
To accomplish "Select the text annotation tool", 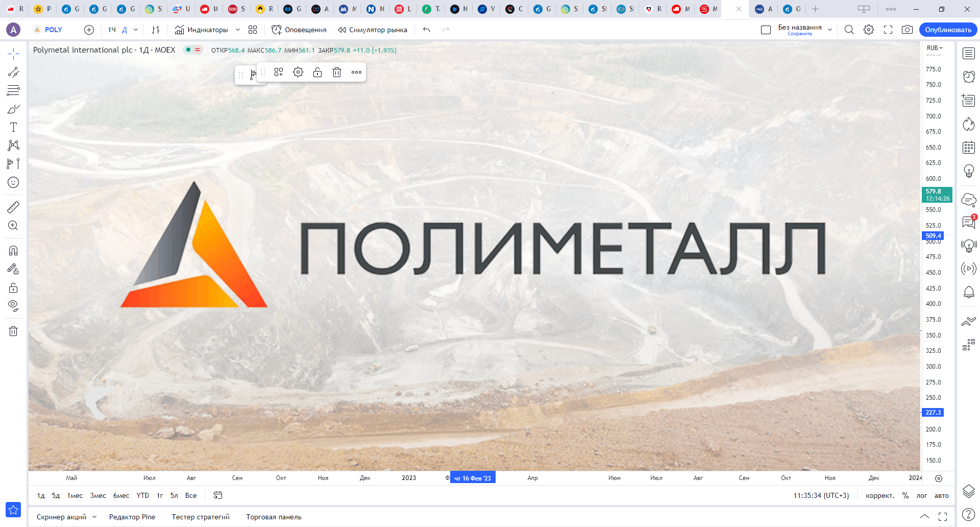I will pyautogui.click(x=13, y=127).
